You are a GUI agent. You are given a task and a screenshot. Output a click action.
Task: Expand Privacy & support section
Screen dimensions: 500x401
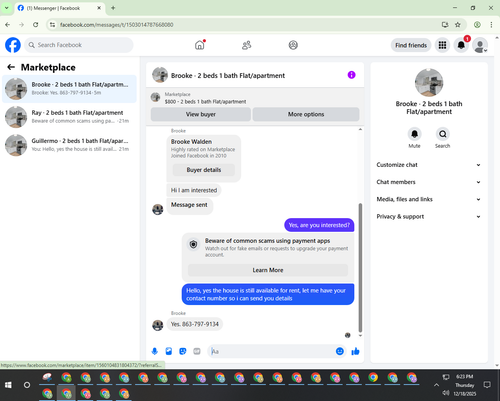click(429, 217)
